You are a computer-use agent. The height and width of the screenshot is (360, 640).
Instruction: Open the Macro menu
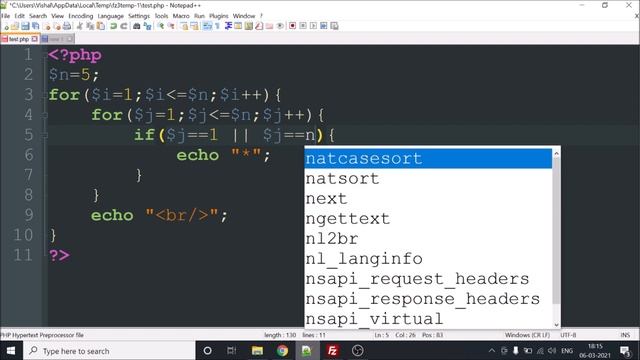(181, 16)
